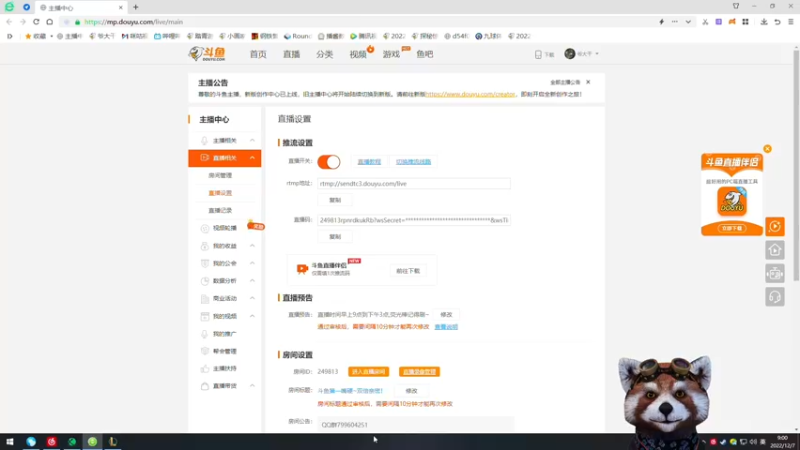Open the browser extensions grid icon

pyautogui.click(x=745, y=22)
